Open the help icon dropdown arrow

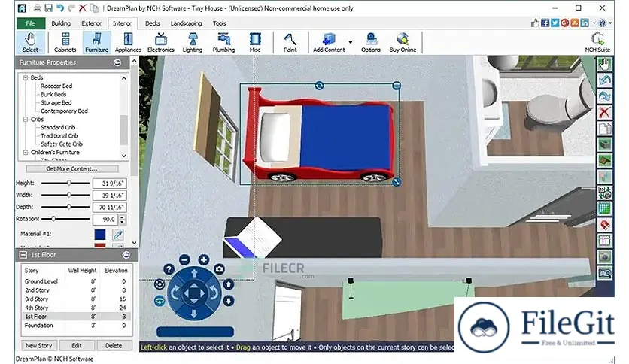pos(610,23)
